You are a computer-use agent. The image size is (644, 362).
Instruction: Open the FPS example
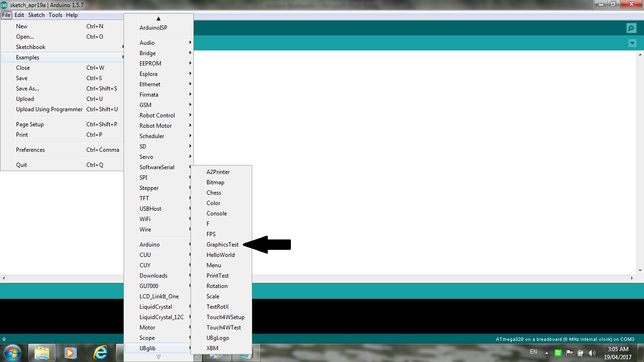pos(222,234)
